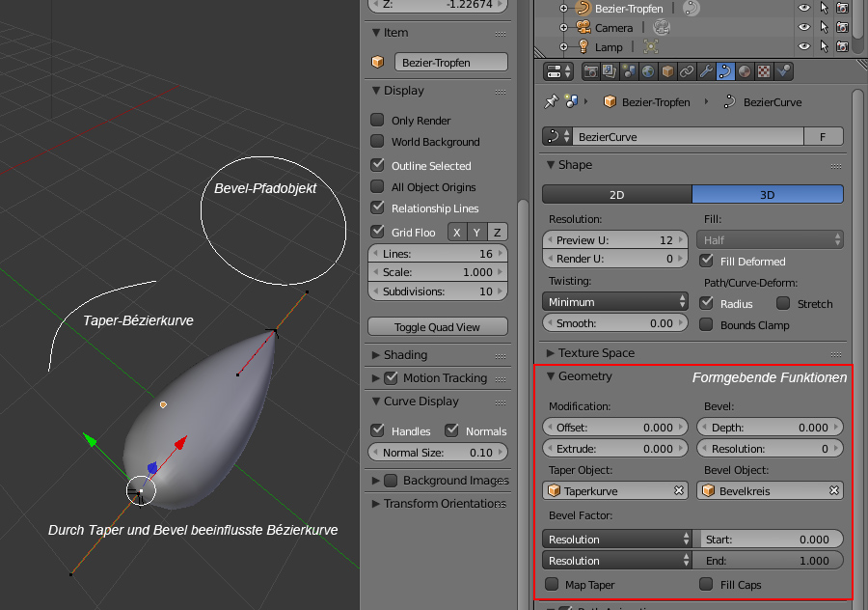Open the Twisting Minimum dropdown
Screen dimensions: 868x610
[614, 302]
